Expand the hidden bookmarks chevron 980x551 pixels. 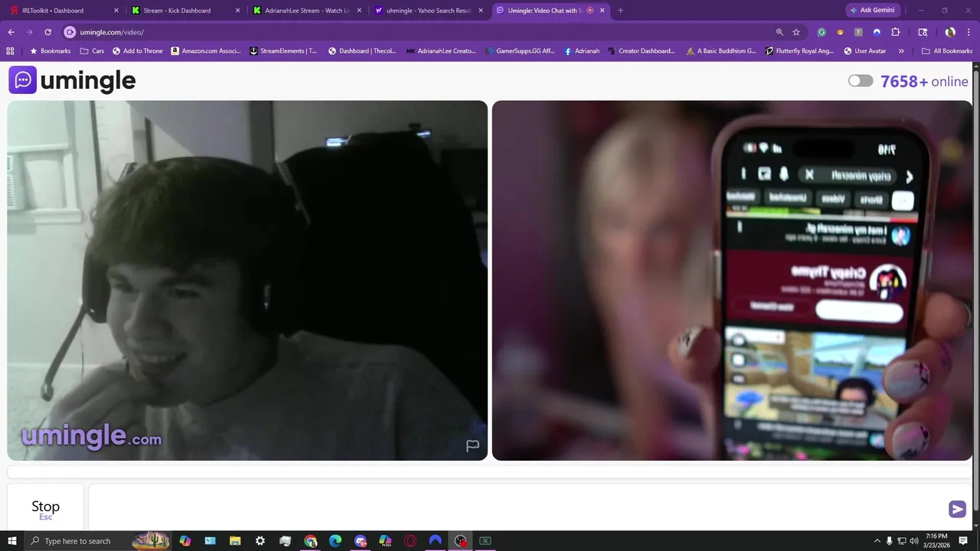[901, 51]
